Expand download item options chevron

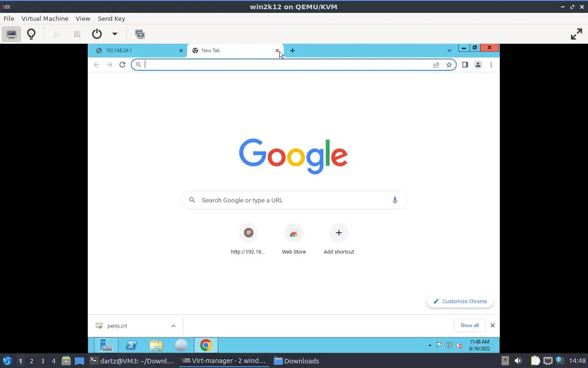(173, 326)
